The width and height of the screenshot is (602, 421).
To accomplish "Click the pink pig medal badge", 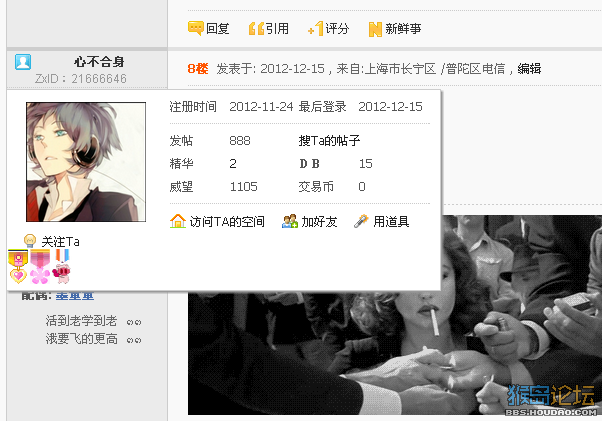I will [61, 267].
